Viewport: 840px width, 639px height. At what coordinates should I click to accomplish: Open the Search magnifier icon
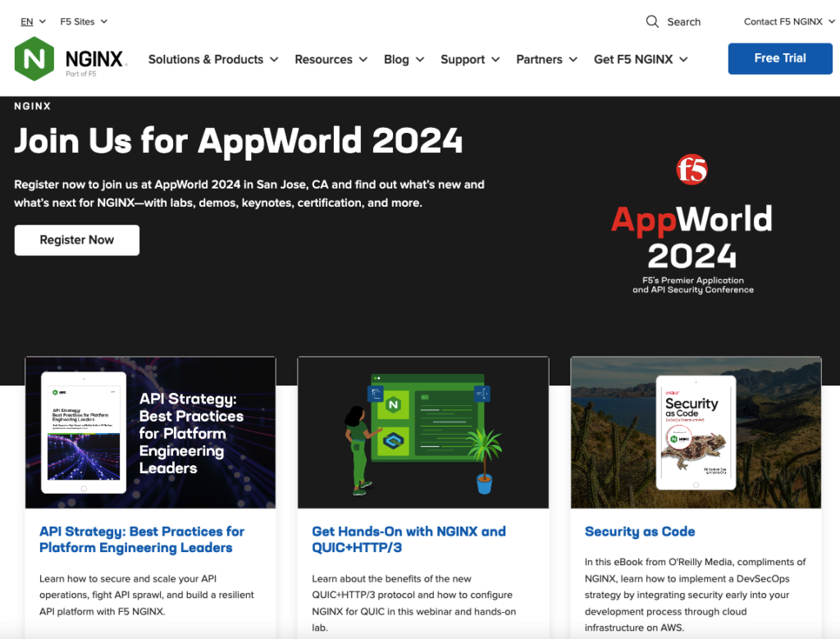pos(652,21)
